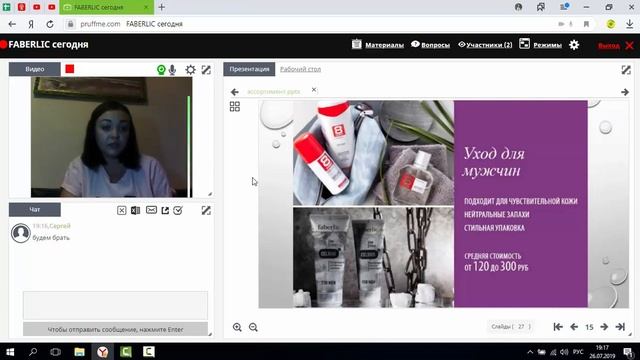
Task: Jump to the last slide
Action: [x=620, y=327]
